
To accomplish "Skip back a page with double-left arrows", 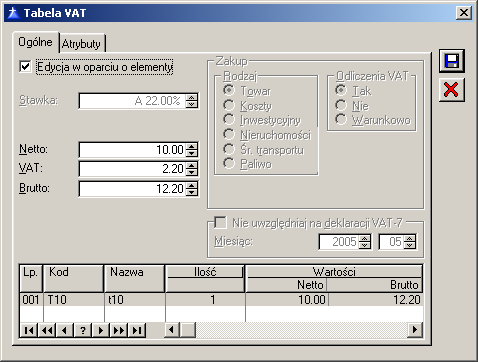I will (x=47, y=330).
